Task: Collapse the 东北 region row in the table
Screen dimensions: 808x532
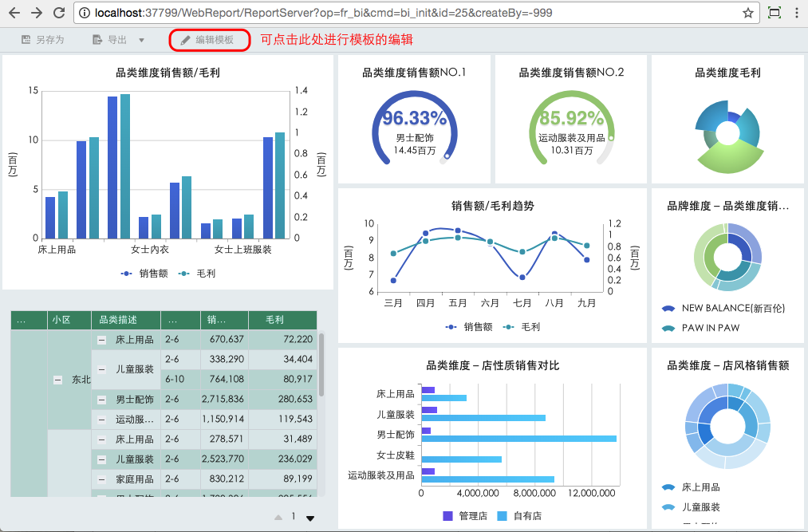Action: point(58,380)
